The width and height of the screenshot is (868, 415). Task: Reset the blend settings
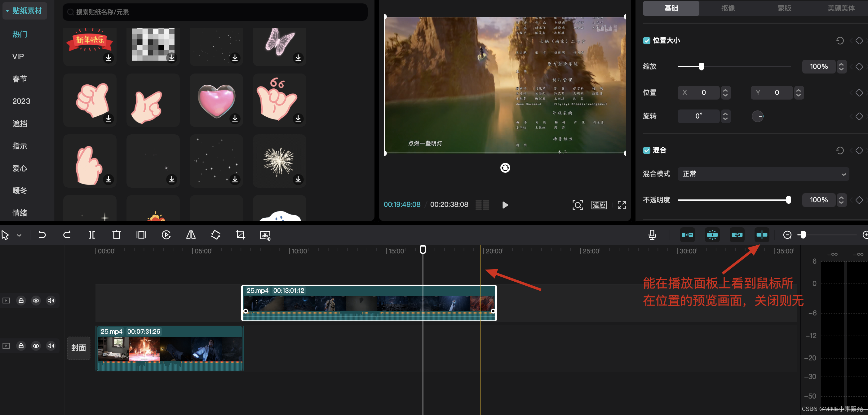(840, 150)
